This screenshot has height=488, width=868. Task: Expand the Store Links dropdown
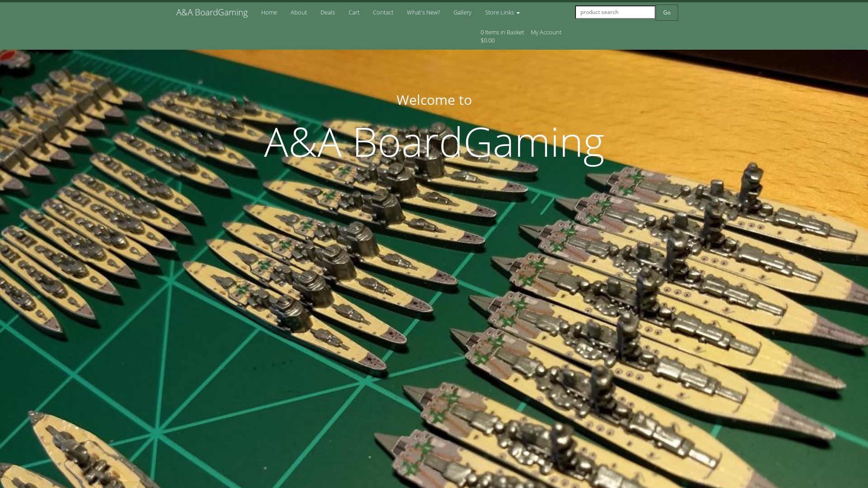tap(502, 12)
